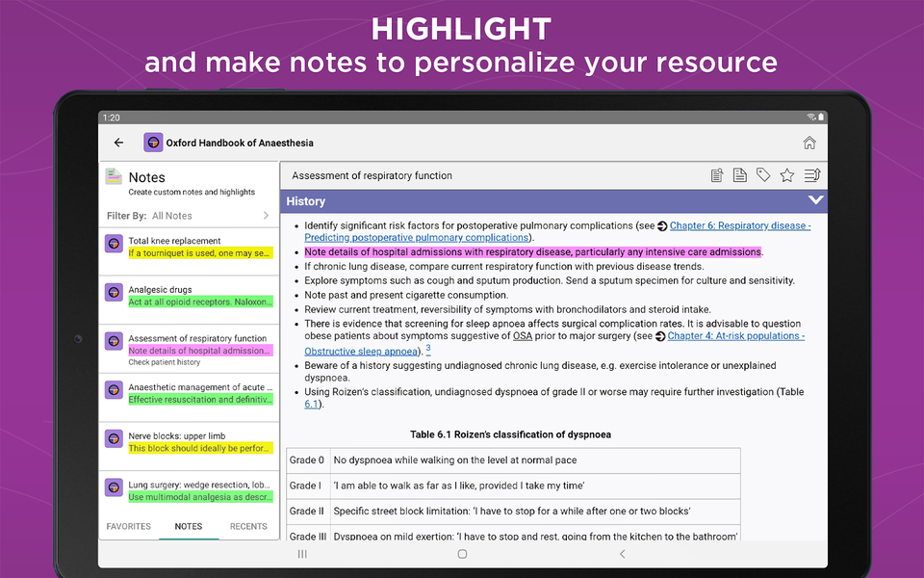
Task: Open the add-note clipboard icon in toolbar
Action: point(716,175)
